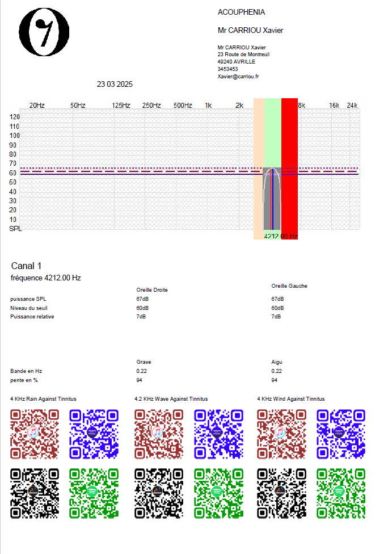The height and width of the screenshot is (554, 392).
Task: Click the 'Puissance relative' row label
Action: pos(32,317)
